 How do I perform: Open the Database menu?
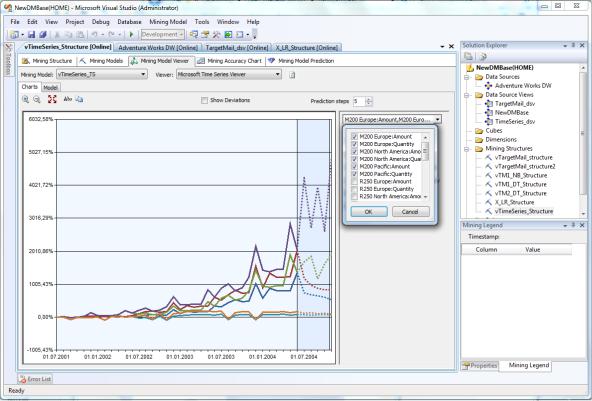click(x=129, y=22)
